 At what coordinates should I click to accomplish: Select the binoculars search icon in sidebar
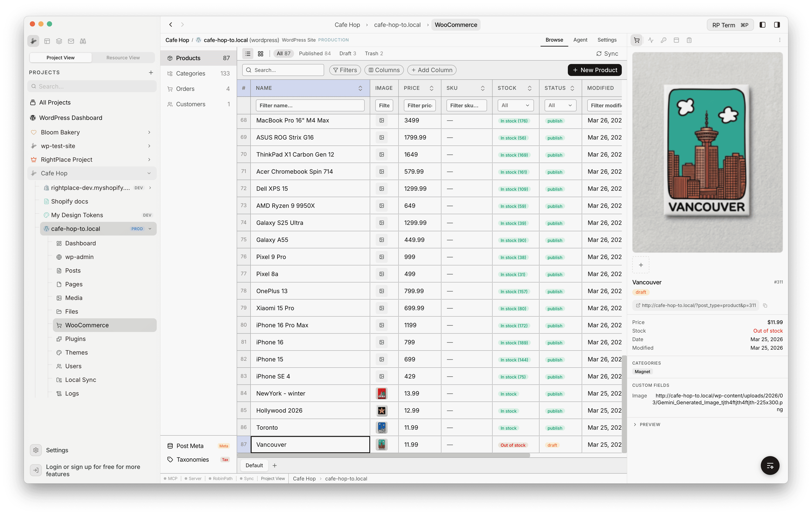[83, 41]
